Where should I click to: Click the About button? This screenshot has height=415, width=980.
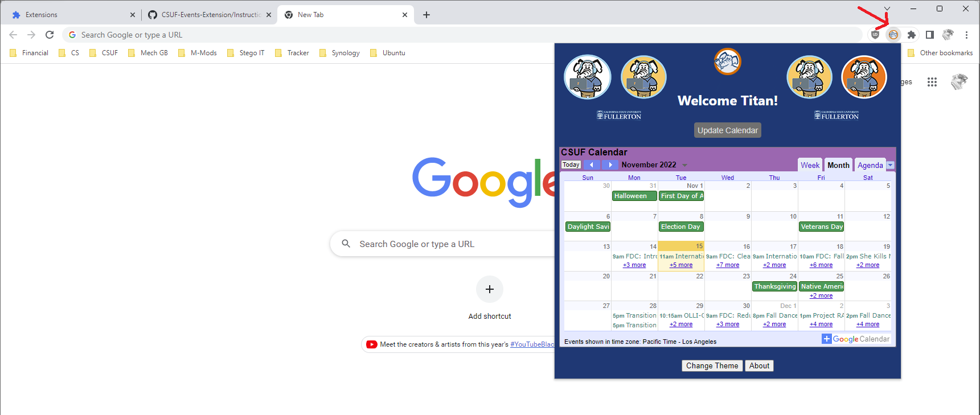[x=759, y=366]
